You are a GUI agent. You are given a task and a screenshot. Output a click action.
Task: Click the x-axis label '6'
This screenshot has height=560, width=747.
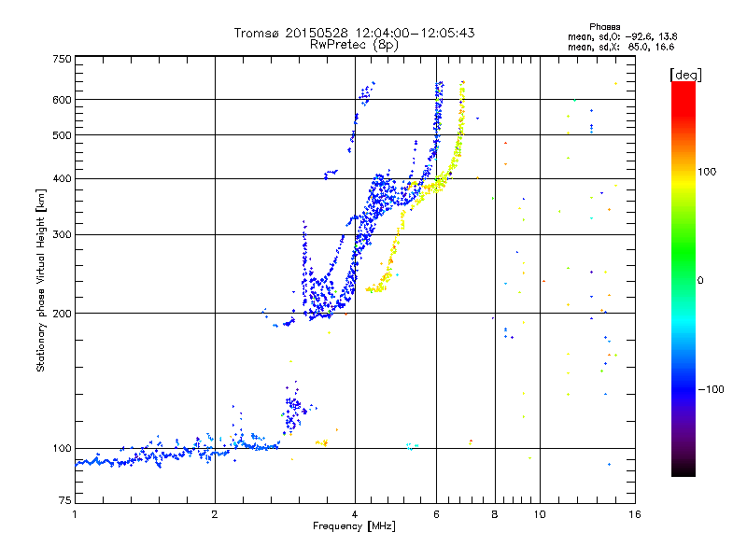coord(436,514)
